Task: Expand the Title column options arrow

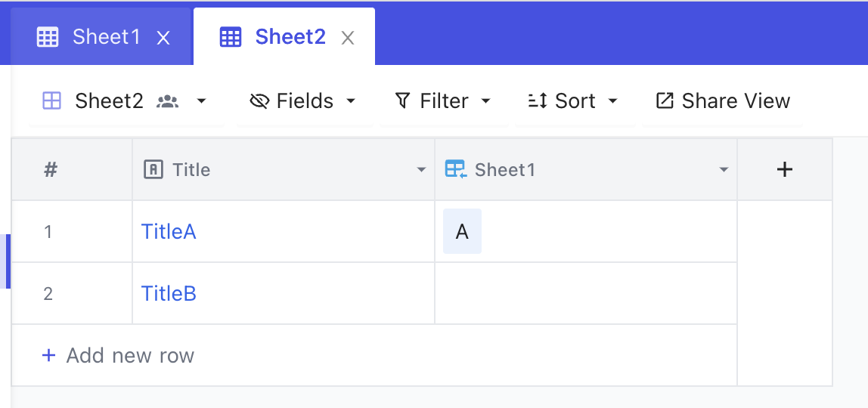Action: 421,170
